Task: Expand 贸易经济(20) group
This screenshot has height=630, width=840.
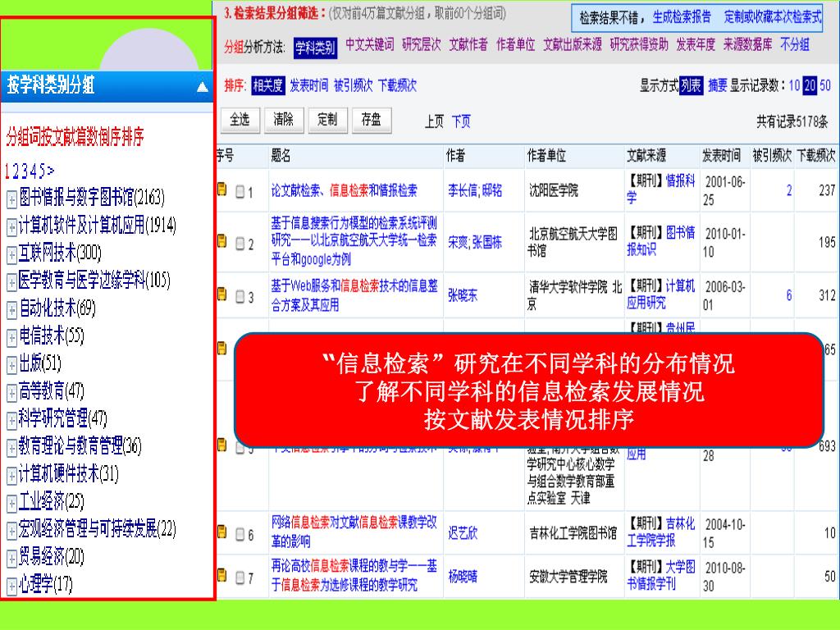Action: 11,559
